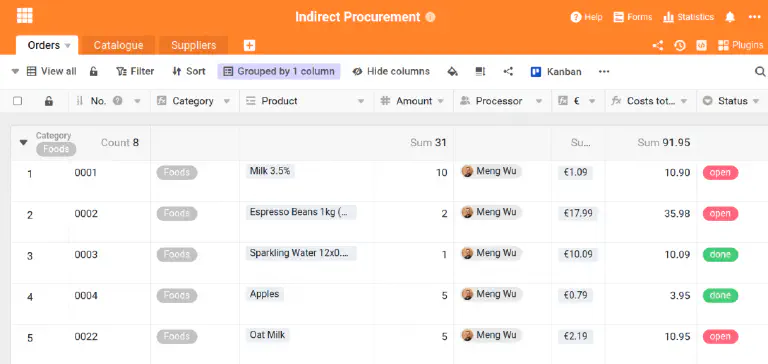
Task: Click the Foods group label tag
Action: [x=56, y=149]
